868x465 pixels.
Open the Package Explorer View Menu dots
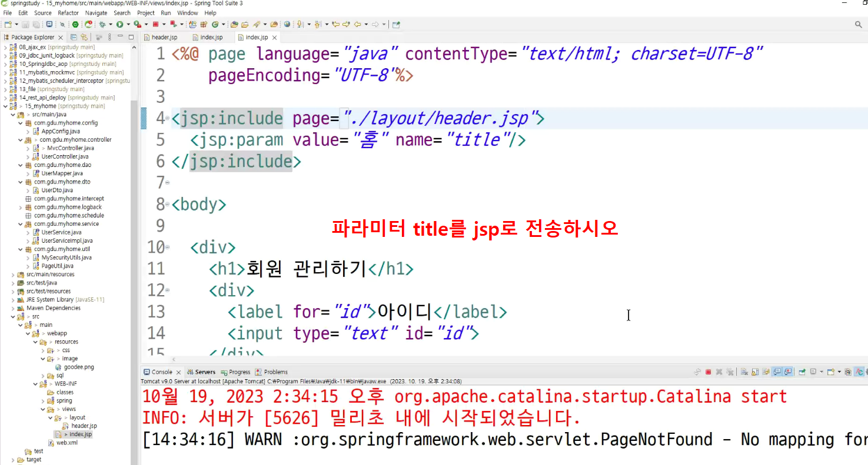click(109, 37)
